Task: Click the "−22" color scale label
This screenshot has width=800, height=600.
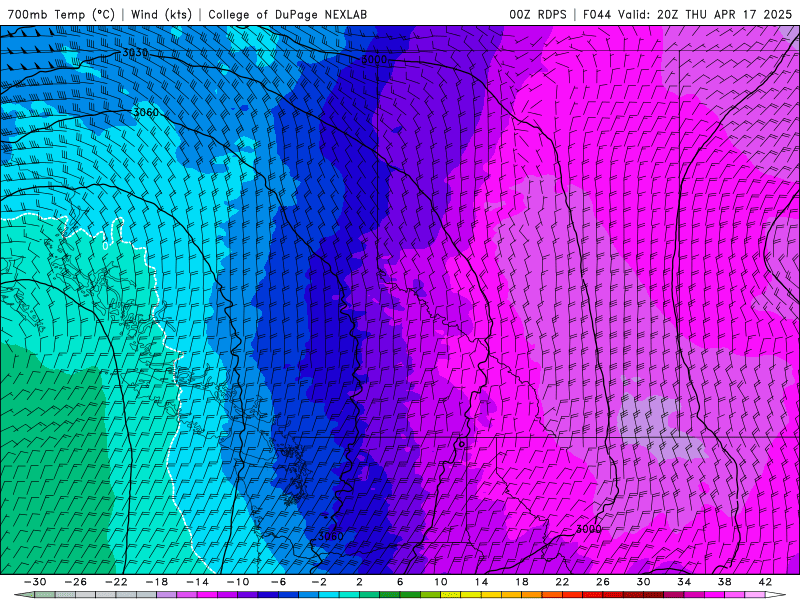Action: pyautogui.click(x=116, y=582)
